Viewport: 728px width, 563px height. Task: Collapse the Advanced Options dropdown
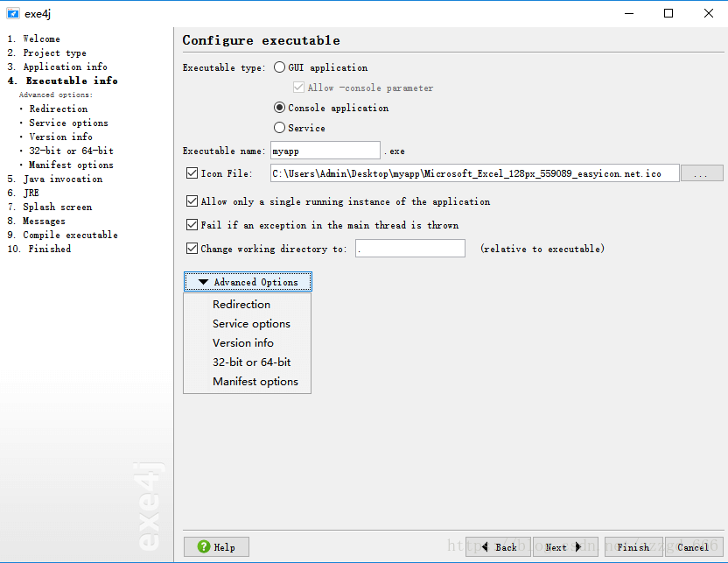[x=248, y=282]
